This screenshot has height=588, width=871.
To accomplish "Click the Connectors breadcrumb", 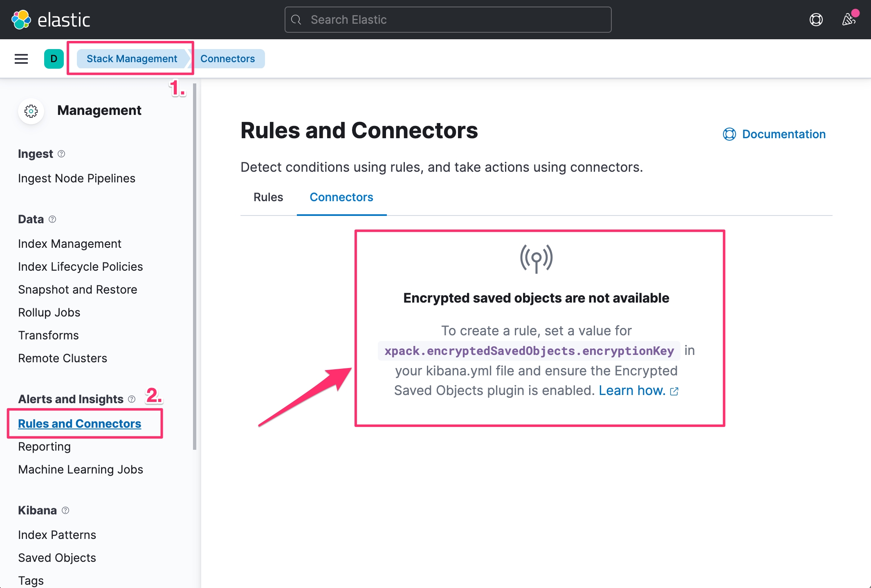I will tap(227, 59).
